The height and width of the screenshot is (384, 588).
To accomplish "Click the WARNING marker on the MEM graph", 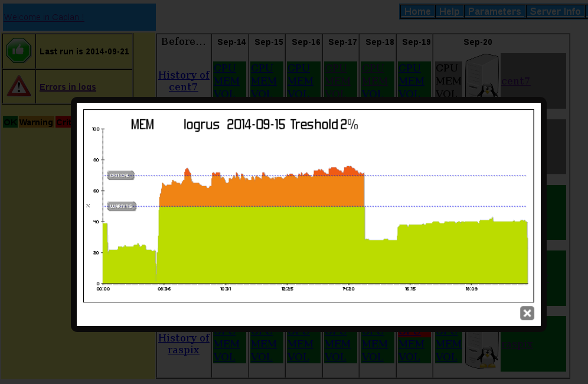I will coord(122,206).
